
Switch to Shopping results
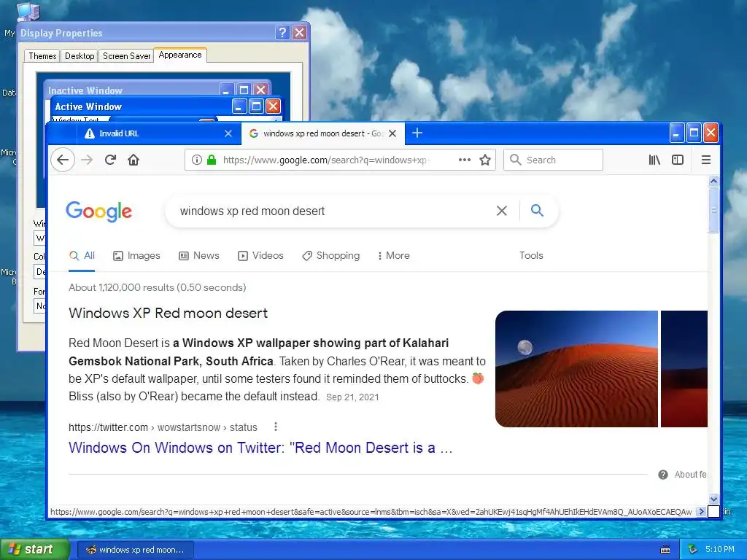(331, 256)
